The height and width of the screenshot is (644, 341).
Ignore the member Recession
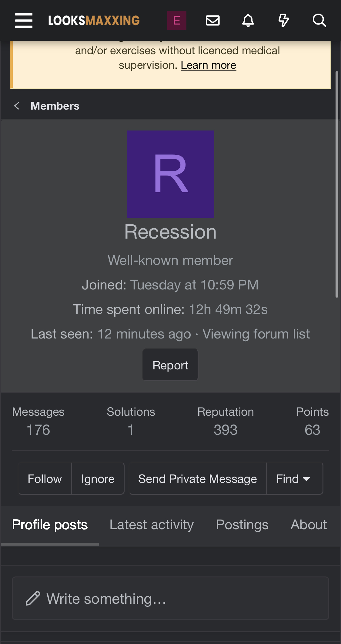98,479
